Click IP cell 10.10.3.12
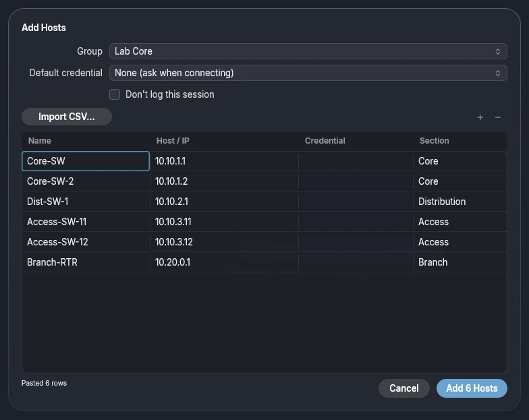This screenshot has width=529, height=420. coord(224,242)
